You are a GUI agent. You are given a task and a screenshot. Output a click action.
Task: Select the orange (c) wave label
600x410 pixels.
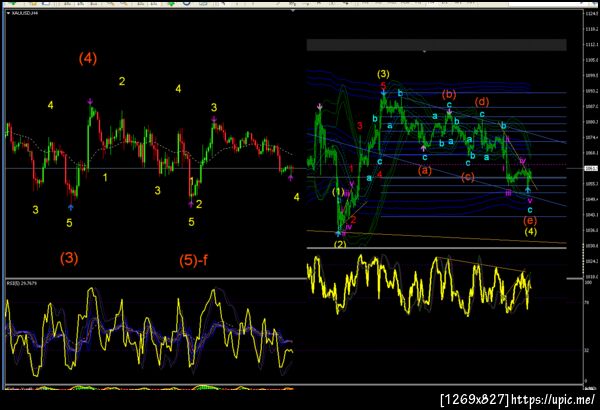pos(468,177)
